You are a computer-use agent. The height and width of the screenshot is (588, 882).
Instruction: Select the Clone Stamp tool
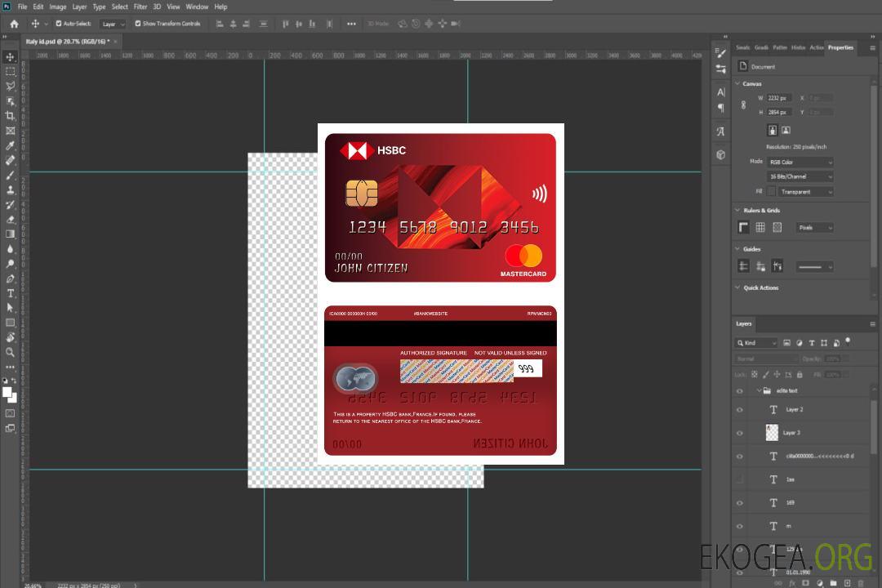click(10, 190)
